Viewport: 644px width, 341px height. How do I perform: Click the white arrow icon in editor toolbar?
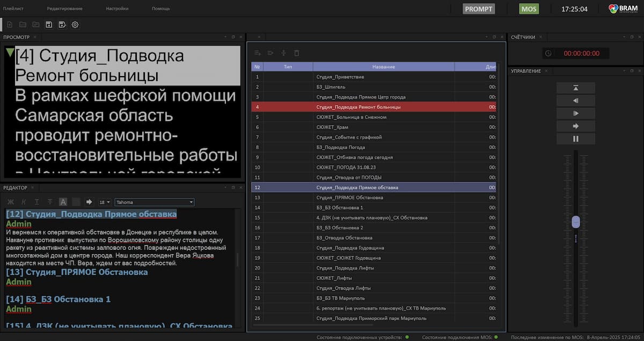(89, 202)
